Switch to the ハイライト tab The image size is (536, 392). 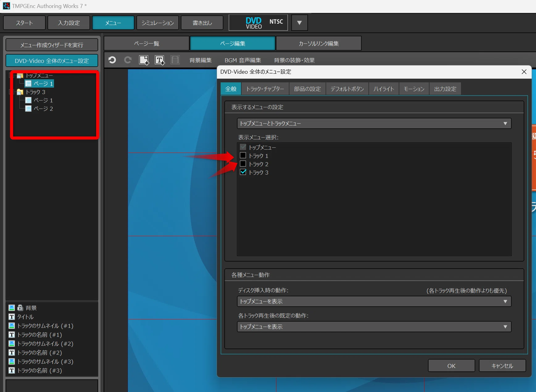pos(384,89)
